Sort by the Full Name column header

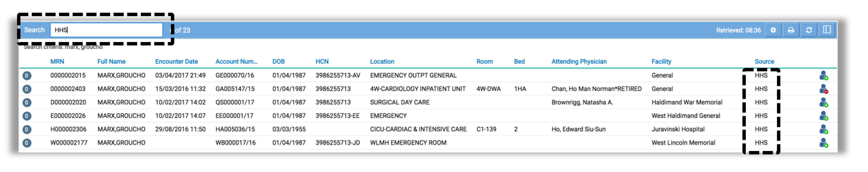tap(111, 62)
